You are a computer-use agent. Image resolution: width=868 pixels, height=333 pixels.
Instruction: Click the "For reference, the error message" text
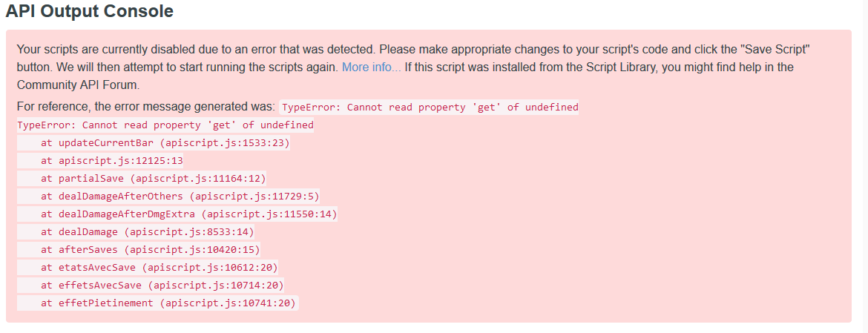tap(145, 107)
